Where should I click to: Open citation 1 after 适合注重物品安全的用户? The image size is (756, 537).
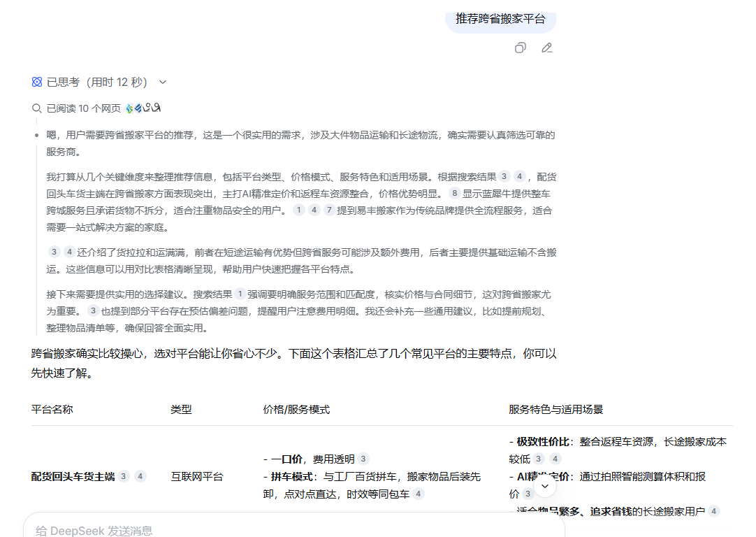pos(299,210)
